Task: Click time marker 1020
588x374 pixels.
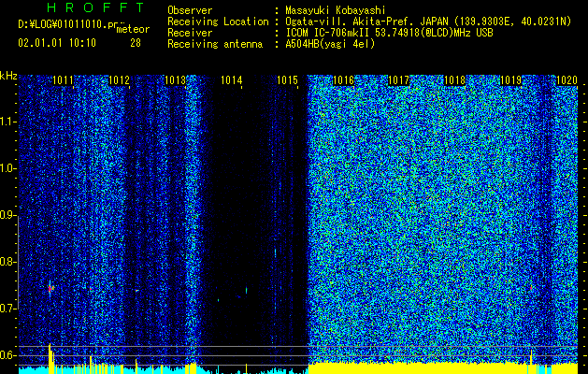Action: coord(566,79)
